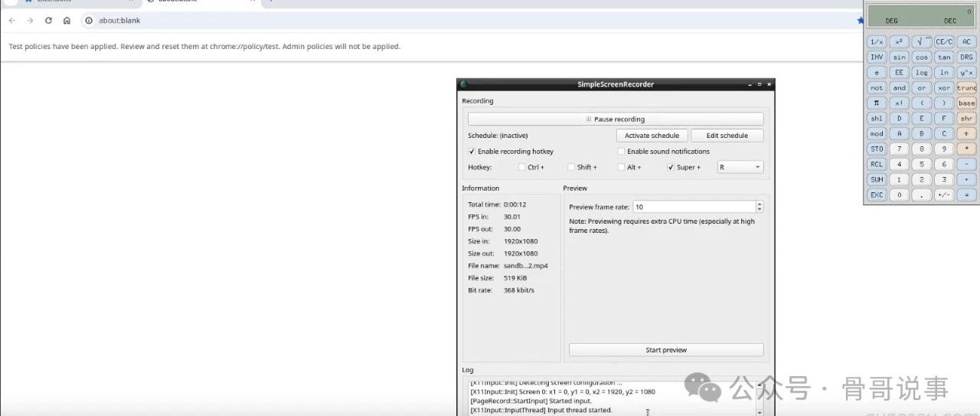Open Edit schedule dialog
This screenshot has height=416, width=980.
pos(727,136)
